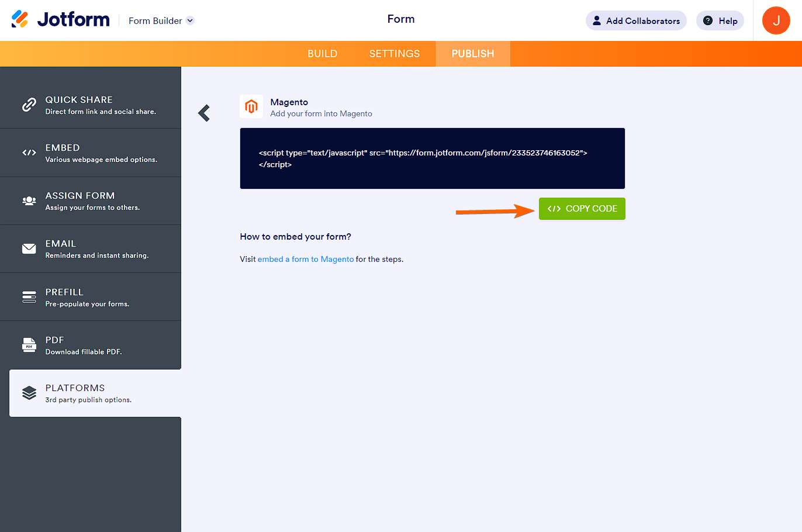Click 'Add your form into Magento' subtitle
802x532 pixels.
coord(322,113)
